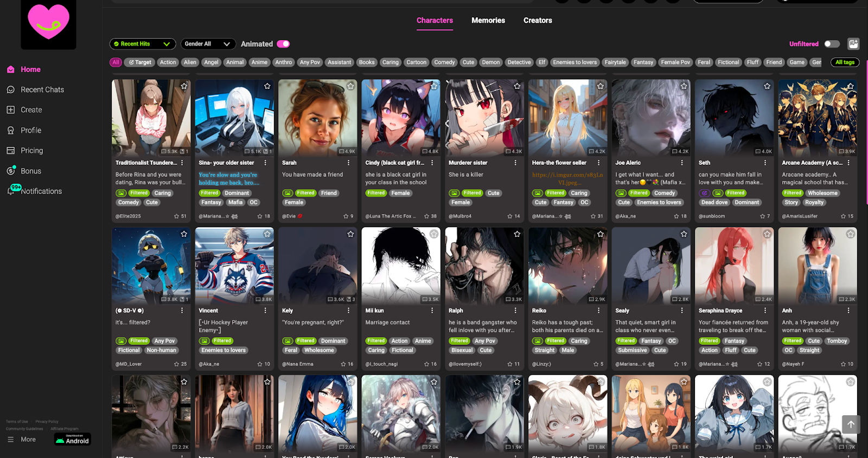
Task: Enable the Unfiltered toggle switch
Action: point(832,44)
